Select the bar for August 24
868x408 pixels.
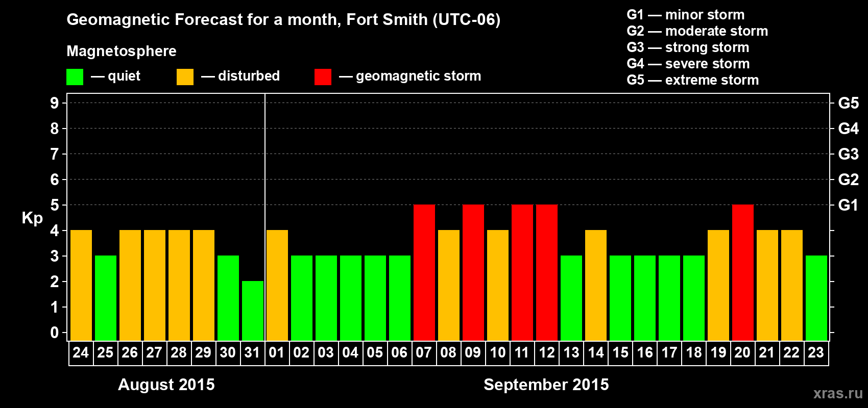click(81, 286)
